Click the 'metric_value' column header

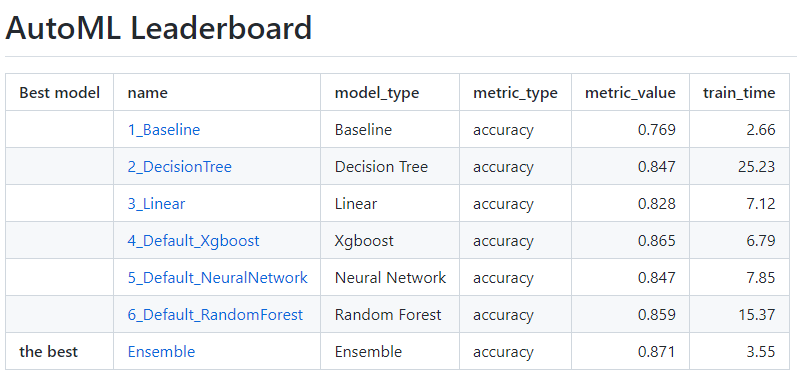pos(630,93)
